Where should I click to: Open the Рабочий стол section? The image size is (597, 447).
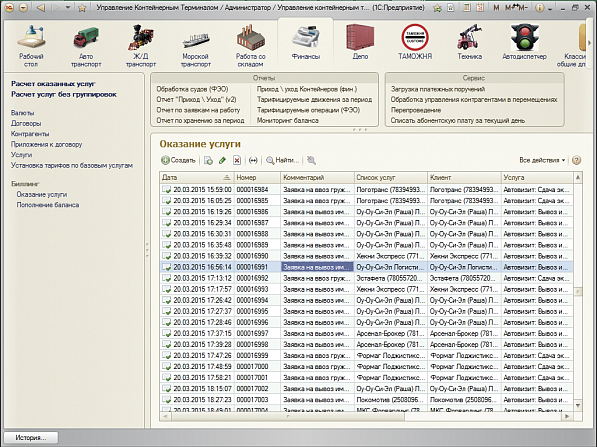click(31, 46)
